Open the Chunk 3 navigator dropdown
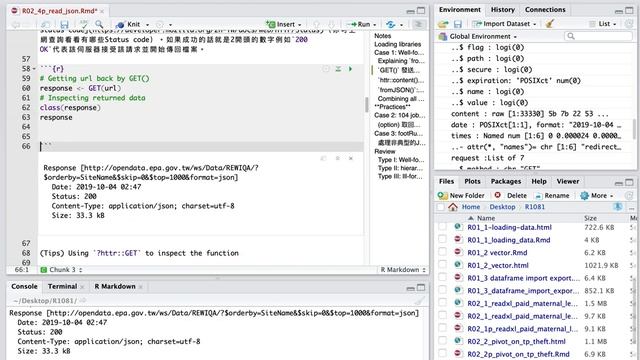Viewport: 640px width, 360px height. click(x=61, y=269)
